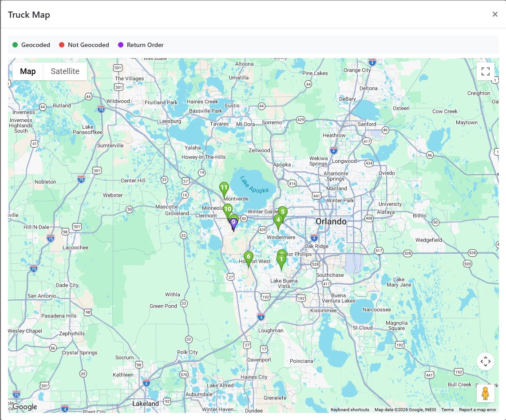Switch to Satellite imagery tab
The width and height of the screenshot is (506, 420).
click(x=65, y=71)
